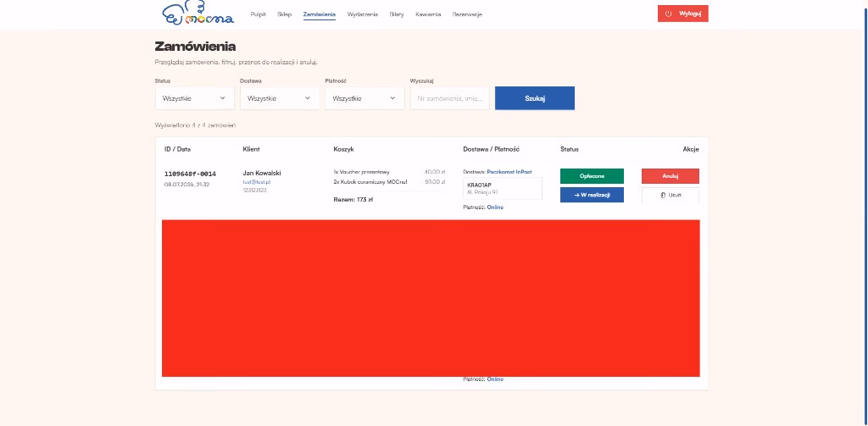Click the Paczkomat InPost delivery link
Screen dimensions: 868x426
(509, 172)
